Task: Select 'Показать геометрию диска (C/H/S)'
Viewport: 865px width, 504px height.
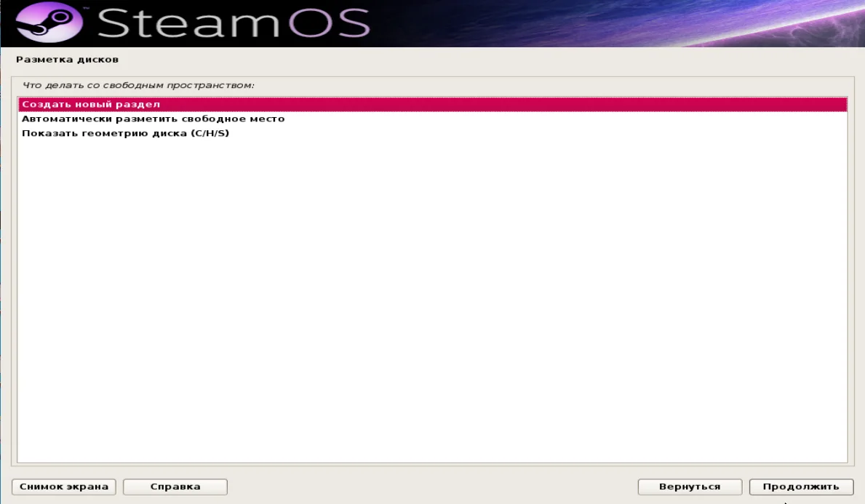Action: click(432, 133)
